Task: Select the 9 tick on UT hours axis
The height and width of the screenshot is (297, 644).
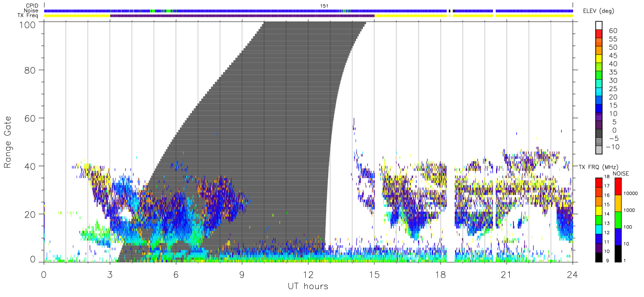Action: 242,273
